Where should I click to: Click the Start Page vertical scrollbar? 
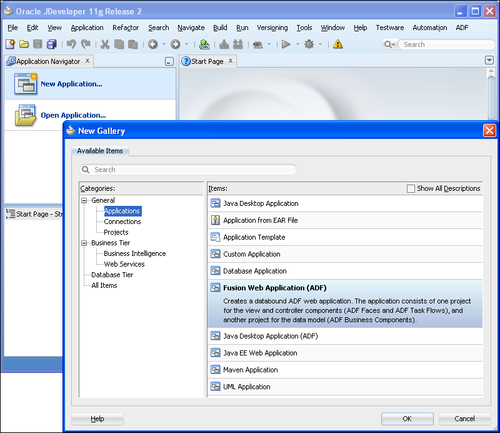tap(491, 94)
